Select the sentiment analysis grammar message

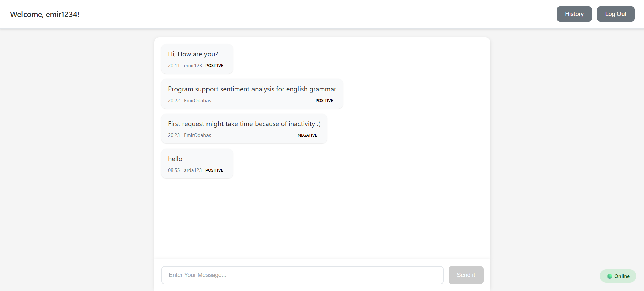click(x=252, y=89)
